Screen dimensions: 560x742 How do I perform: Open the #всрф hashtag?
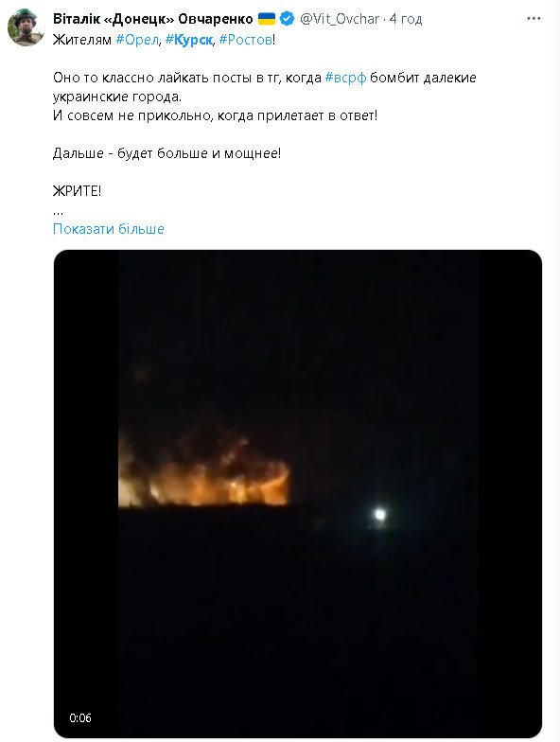pyautogui.click(x=346, y=78)
